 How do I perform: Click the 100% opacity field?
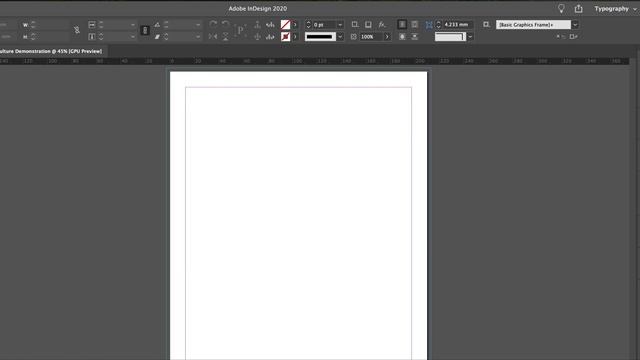pos(371,37)
